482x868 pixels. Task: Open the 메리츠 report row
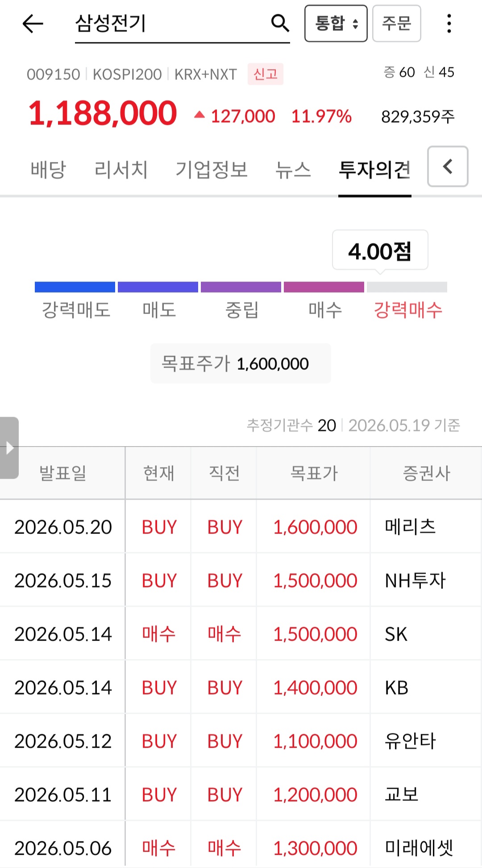pyautogui.click(x=241, y=527)
